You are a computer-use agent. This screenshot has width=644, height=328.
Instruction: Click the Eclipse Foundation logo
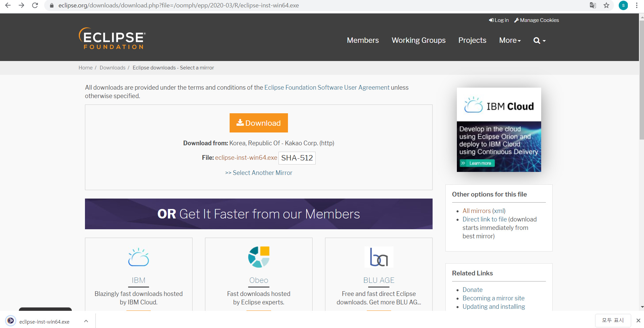click(112, 38)
